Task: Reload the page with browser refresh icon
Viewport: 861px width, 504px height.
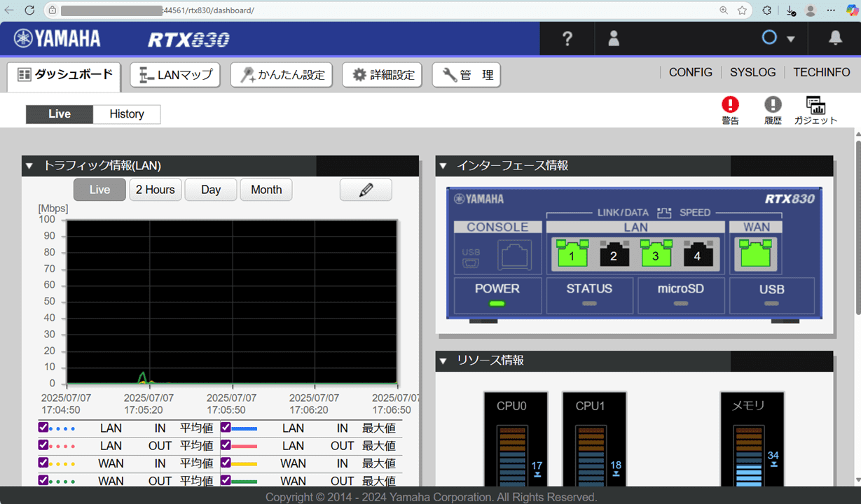Action: (x=29, y=10)
